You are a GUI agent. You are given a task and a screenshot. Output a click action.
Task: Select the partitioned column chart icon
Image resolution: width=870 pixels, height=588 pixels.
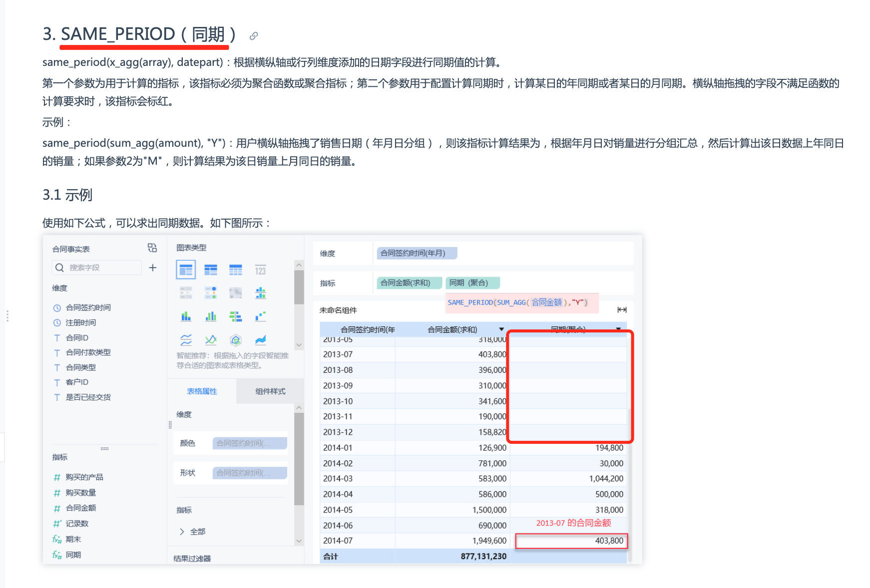(x=261, y=293)
